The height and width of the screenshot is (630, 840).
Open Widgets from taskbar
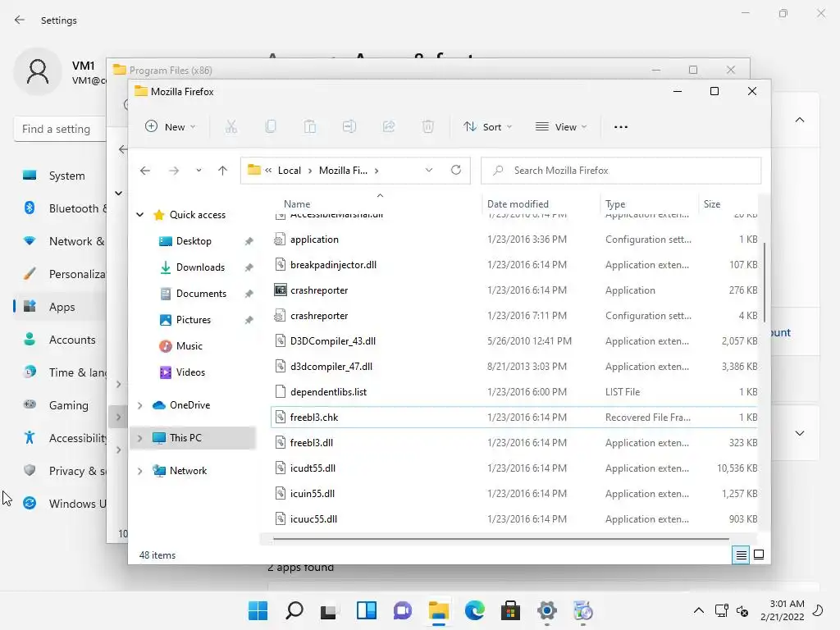[367, 610]
